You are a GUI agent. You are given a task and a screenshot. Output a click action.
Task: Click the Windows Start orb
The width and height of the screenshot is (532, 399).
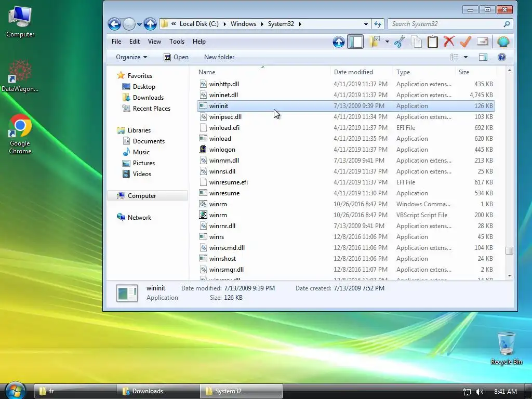[15, 391]
